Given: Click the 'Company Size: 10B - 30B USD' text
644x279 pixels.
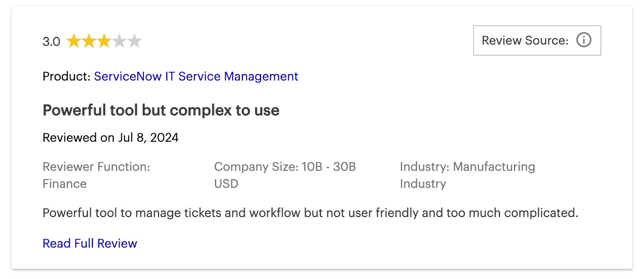Looking at the screenshot, I should tap(285, 175).
